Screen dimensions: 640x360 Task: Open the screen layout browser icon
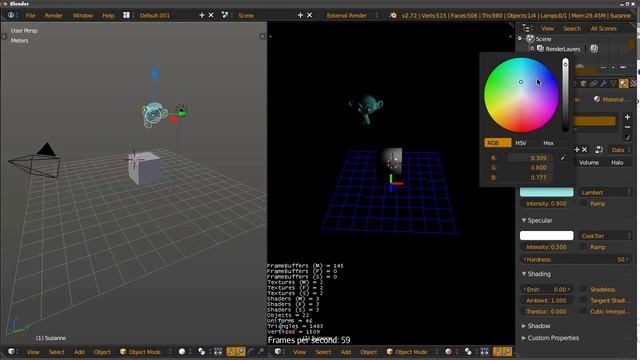(127, 15)
